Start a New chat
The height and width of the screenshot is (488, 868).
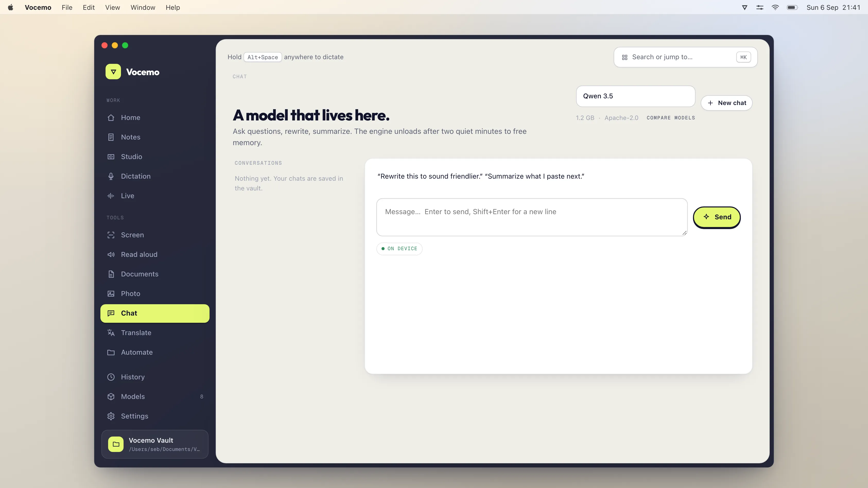point(726,103)
